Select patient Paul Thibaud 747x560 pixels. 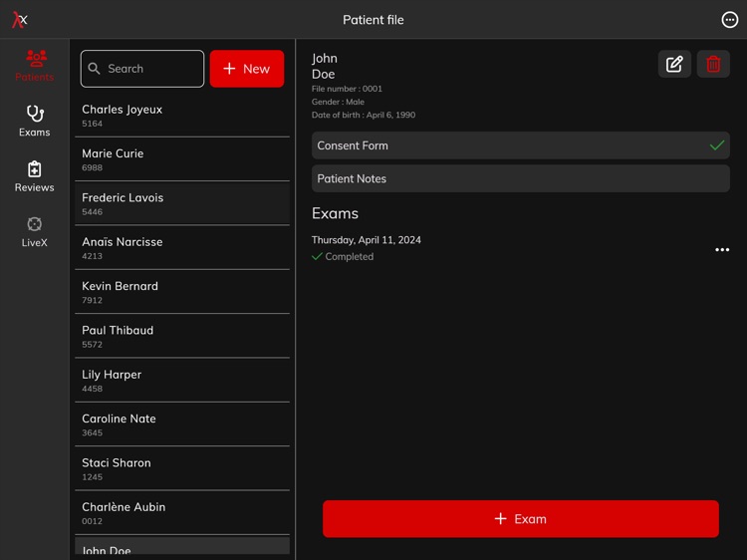[x=182, y=336]
